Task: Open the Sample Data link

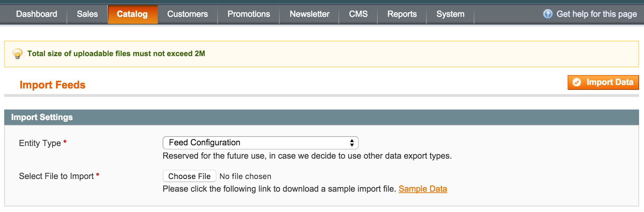Action: (x=423, y=189)
